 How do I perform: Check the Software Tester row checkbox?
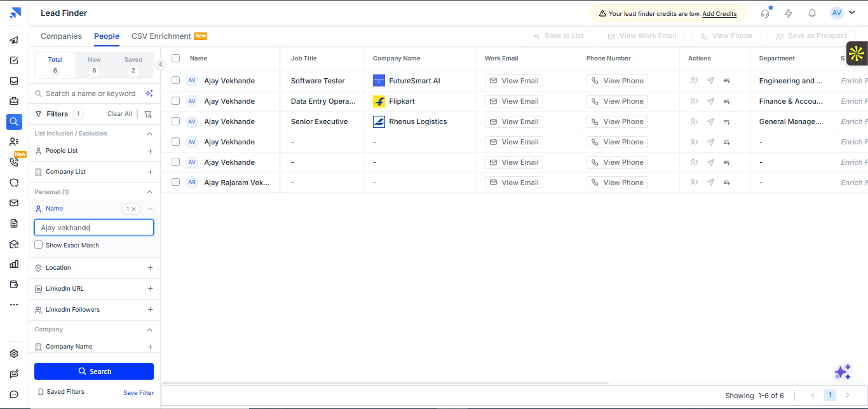pyautogui.click(x=176, y=81)
